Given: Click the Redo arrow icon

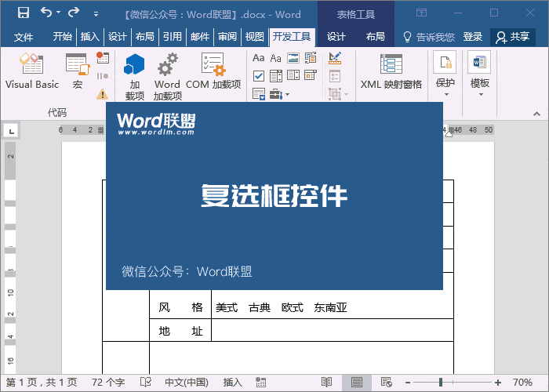Looking at the screenshot, I should tap(74, 13).
